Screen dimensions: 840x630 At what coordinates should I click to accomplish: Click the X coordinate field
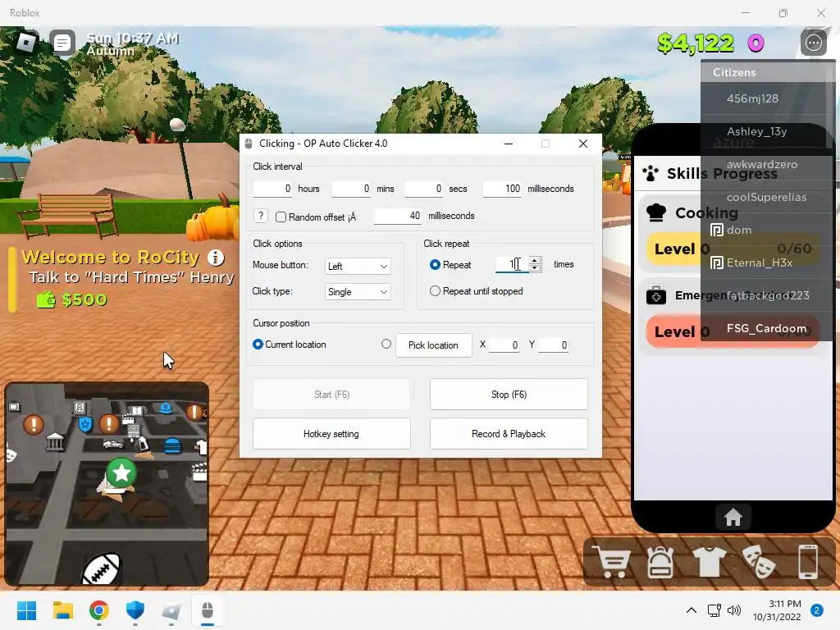click(x=504, y=345)
